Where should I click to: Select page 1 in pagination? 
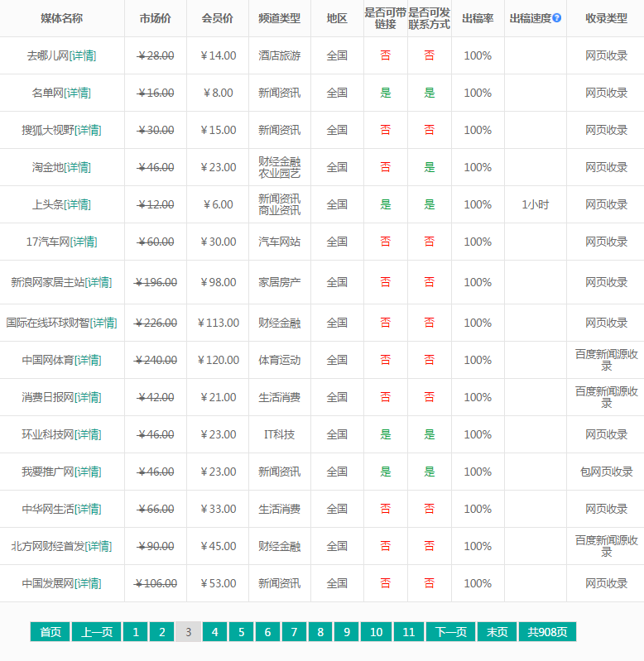[135, 632]
